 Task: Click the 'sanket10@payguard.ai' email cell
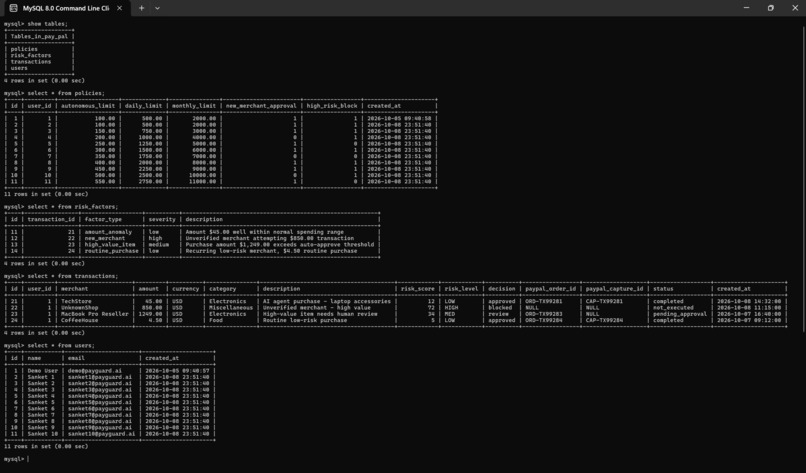coord(101,434)
